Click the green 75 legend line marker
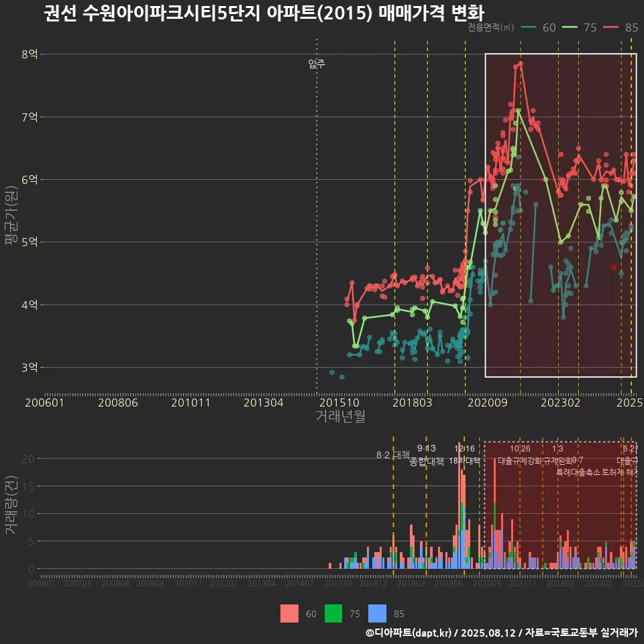Screen dimensions: 644x644 point(570,28)
